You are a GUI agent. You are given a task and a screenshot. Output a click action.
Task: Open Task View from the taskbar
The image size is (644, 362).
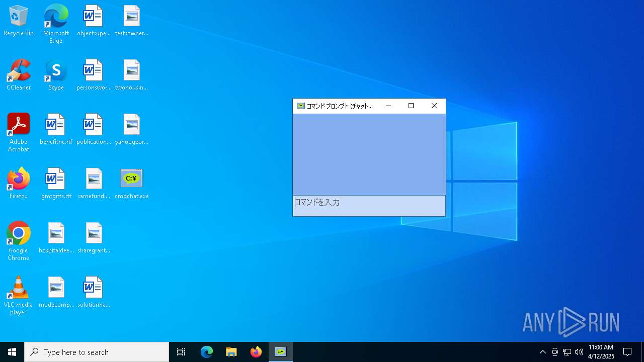pos(181,352)
